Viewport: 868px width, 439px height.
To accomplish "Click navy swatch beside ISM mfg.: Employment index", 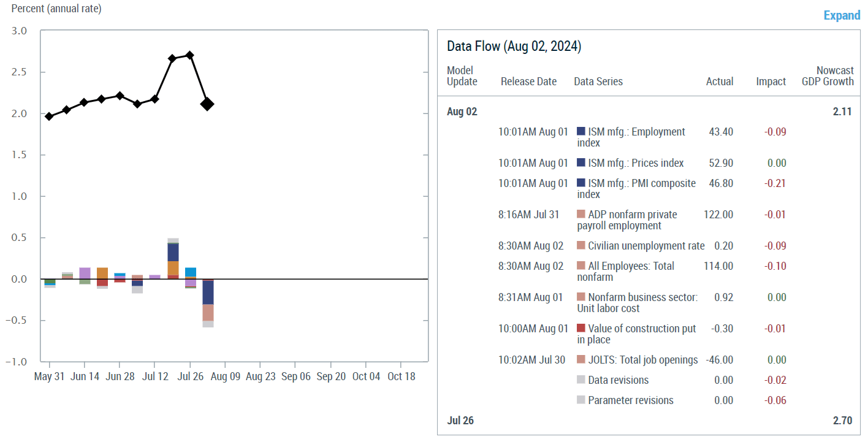I will pyautogui.click(x=581, y=132).
